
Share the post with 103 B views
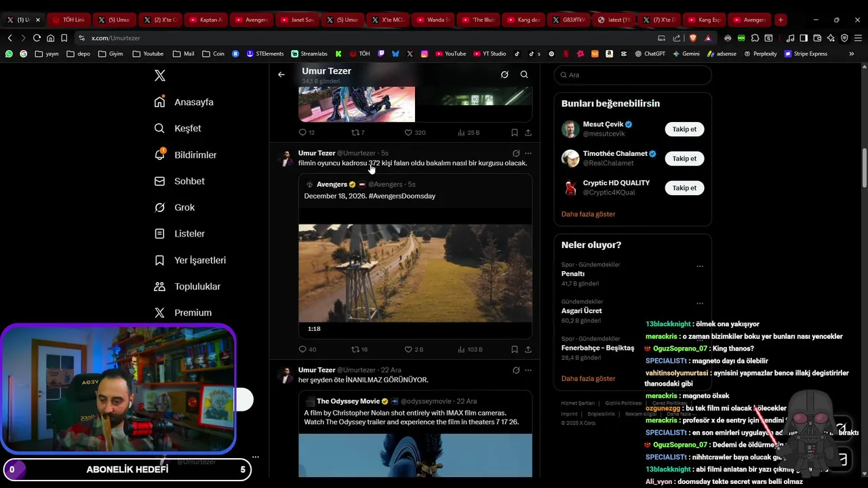pyautogui.click(x=528, y=350)
